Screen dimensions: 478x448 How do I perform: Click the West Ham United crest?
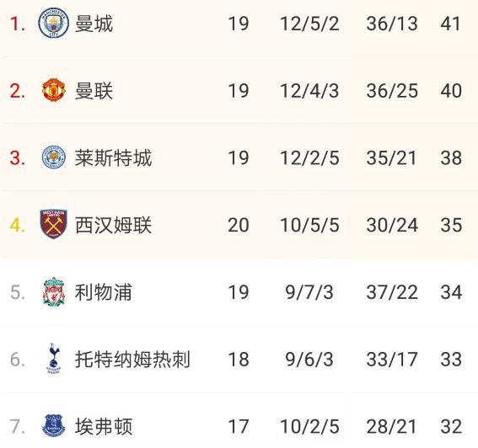54,224
